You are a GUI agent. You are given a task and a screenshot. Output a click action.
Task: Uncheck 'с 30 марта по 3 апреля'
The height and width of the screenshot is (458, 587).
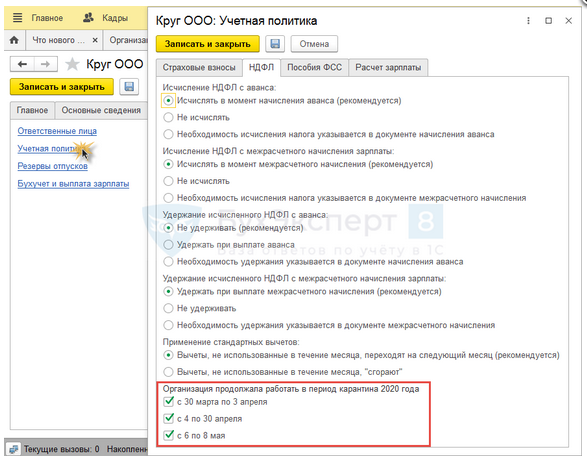pos(168,401)
